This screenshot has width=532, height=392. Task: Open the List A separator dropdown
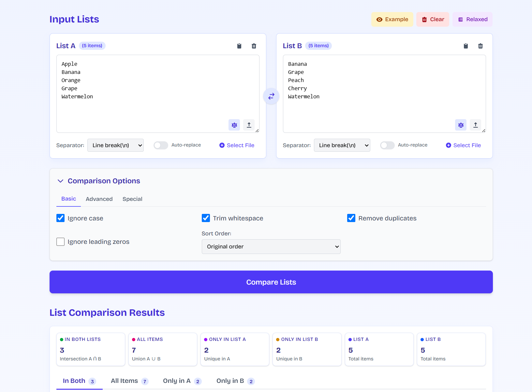pyautogui.click(x=116, y=145)
